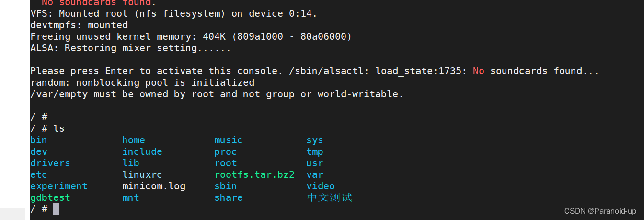Click the 中文测试 directory name

329,197
